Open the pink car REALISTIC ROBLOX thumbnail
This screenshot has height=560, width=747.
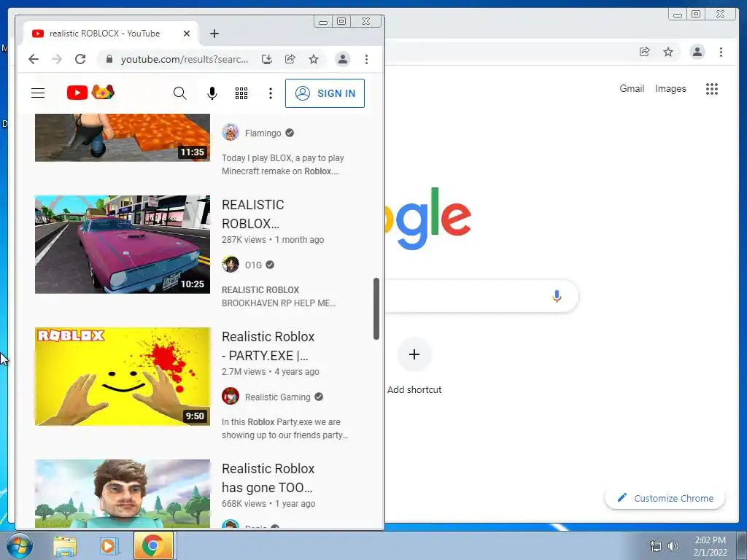pos(123,244)
